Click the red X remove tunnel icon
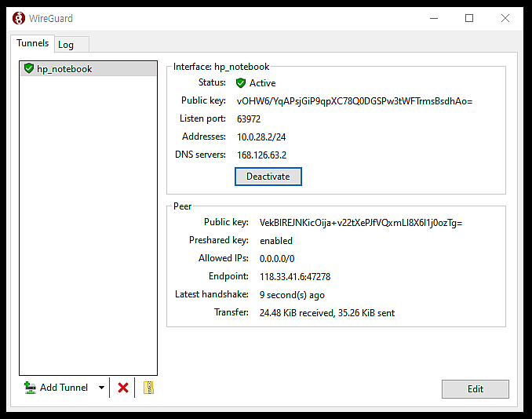The width and height of the screenshot is (532, 419). click(x=123, y=388)
